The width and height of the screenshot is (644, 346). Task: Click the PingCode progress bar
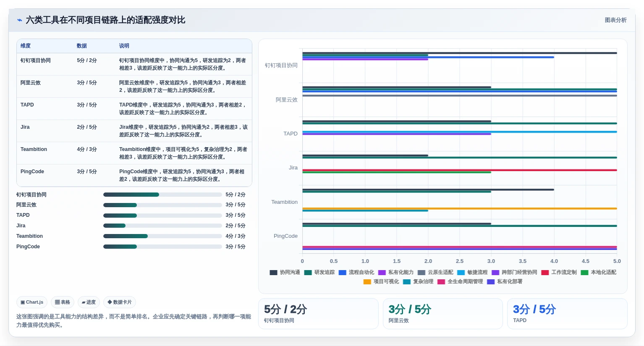(162, 247)
